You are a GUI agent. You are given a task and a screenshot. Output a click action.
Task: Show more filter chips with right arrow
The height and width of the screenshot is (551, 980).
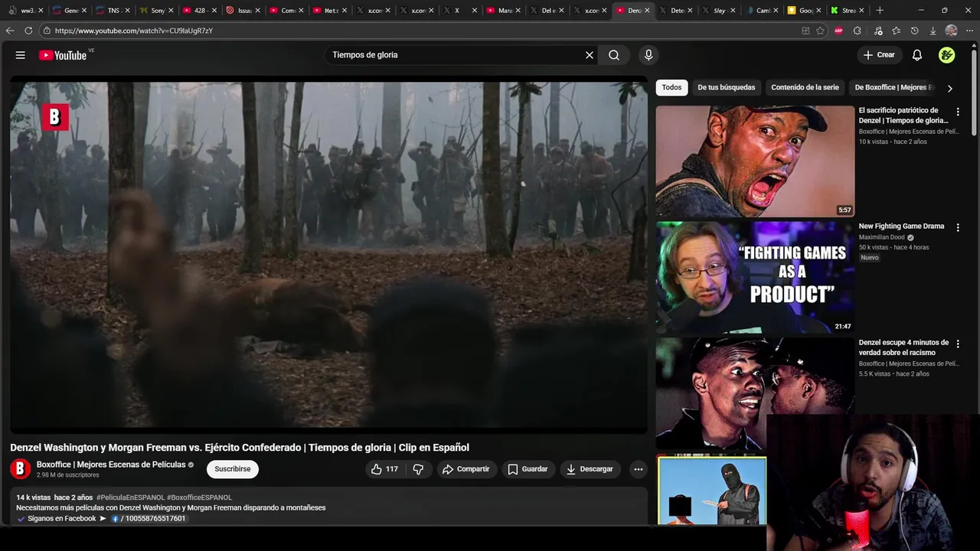pos(949,88)
